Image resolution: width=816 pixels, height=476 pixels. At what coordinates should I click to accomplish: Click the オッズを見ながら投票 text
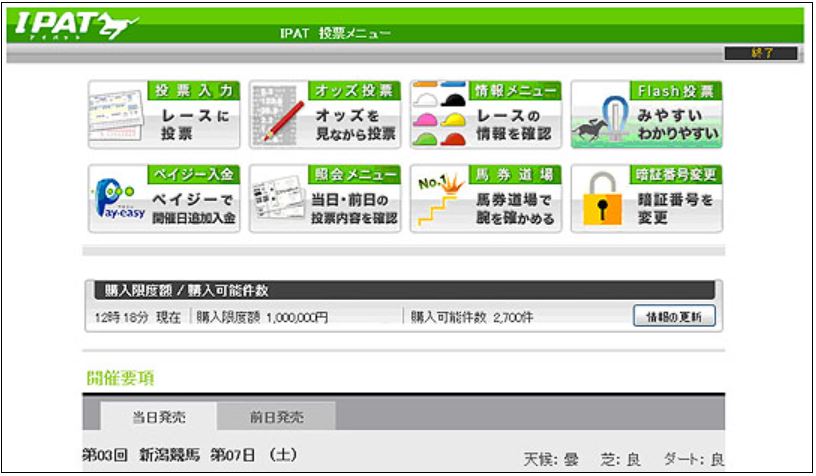click(355, 124)
